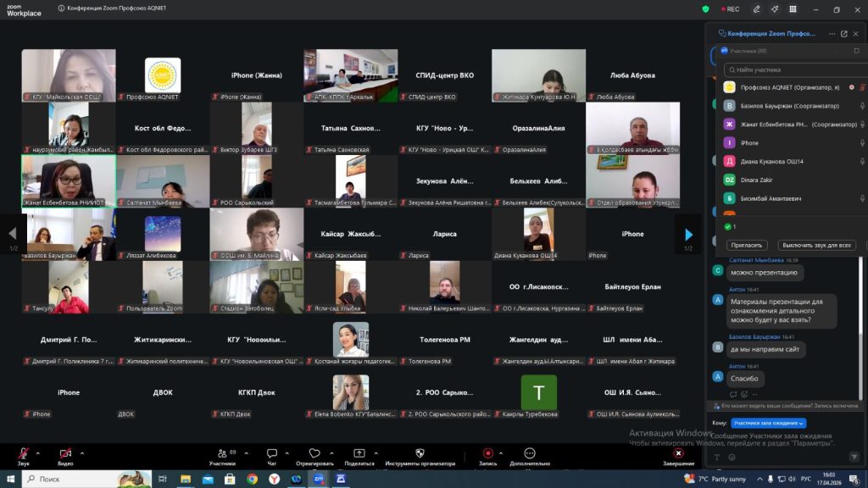Open the Участники participants panel
The width and height of the screenshot is (868, 488).
pos(222,454)
